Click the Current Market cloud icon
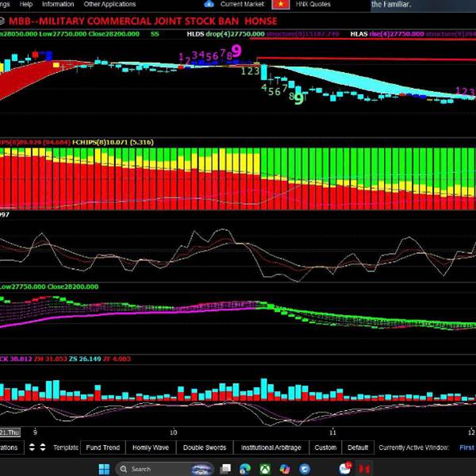Viewport: 476px width, 476px height. tap(209, 4)
